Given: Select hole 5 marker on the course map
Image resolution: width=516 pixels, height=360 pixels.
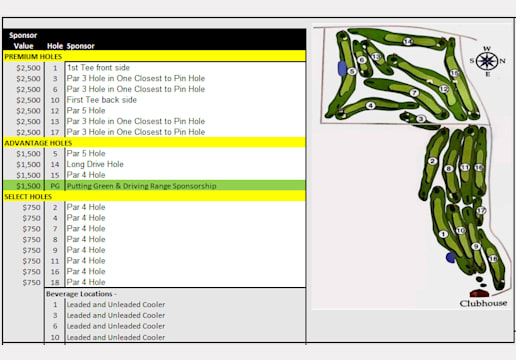Looking at the screenshot, I should tap(352, 71).
